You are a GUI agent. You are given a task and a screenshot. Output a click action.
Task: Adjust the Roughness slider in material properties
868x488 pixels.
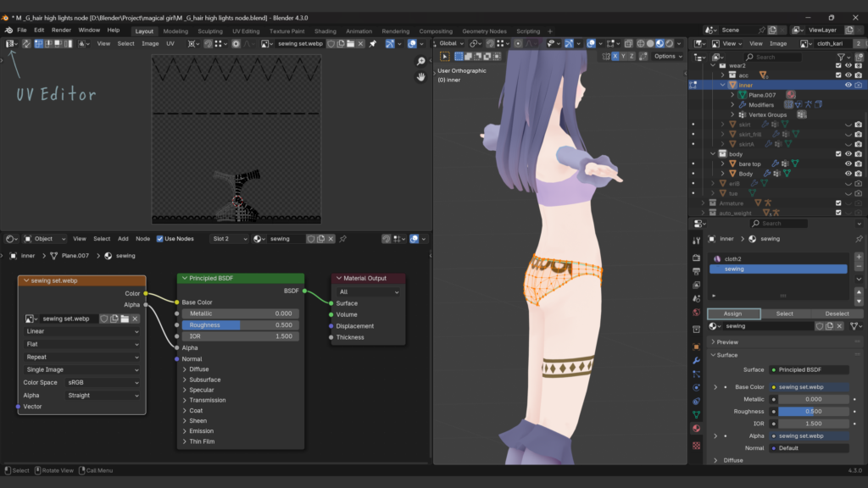[813, 411]
